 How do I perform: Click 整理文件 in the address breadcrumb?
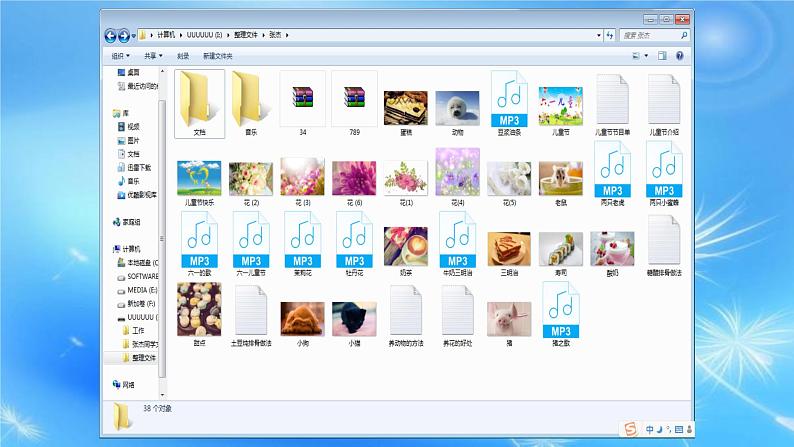pyautogui.click(x=246, y=35)
